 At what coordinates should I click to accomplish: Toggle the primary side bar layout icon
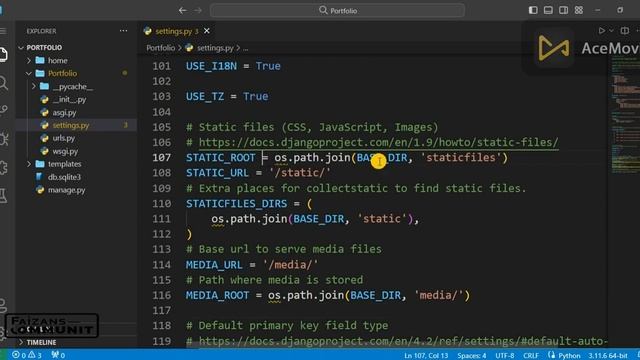click(x=533, y=10)
